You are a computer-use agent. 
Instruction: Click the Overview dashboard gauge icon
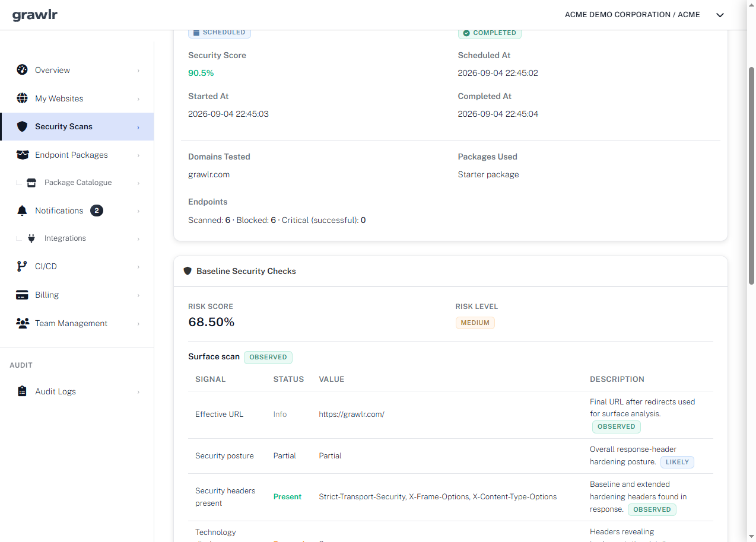pos(22,70)
